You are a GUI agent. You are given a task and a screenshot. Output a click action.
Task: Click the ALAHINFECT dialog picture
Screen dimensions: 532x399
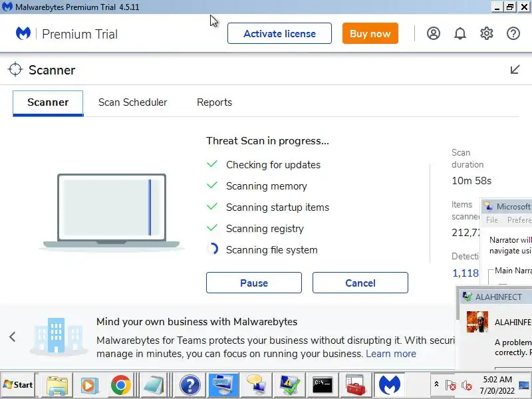click(x=477, y=322)
